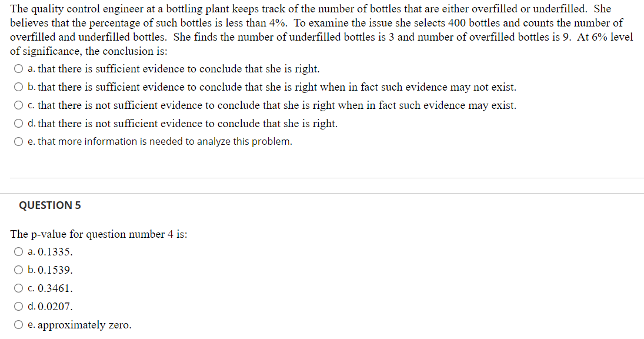Click the QUESTION 5 heading
The image size is (644, 339).
click(x=49, y=205)
